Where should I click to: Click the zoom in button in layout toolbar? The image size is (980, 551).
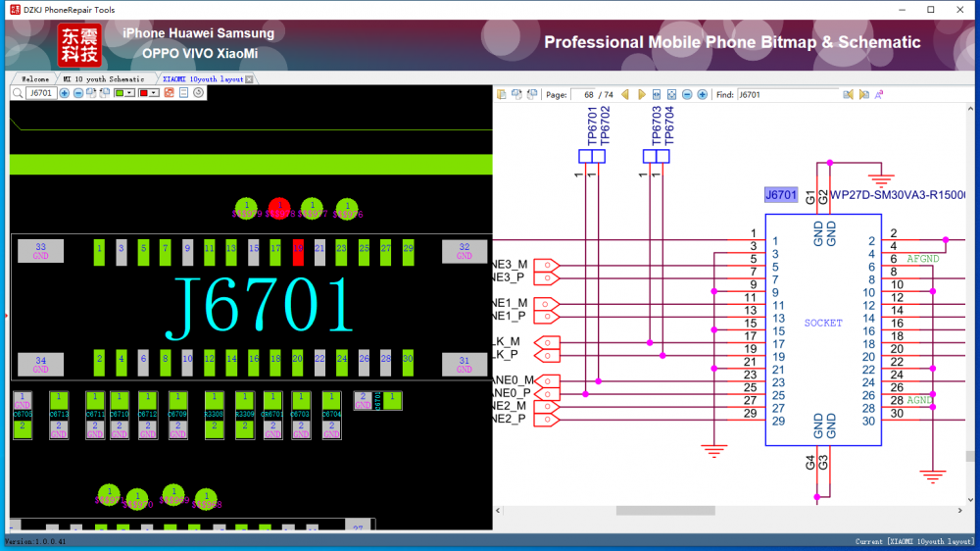click(x=65, y=93)
